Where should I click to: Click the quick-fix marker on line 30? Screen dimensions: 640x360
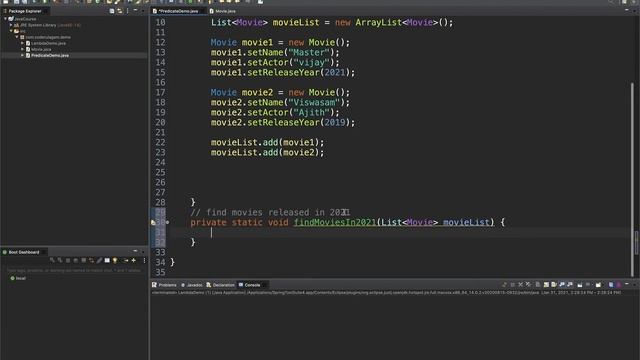(x=153, y=222)
